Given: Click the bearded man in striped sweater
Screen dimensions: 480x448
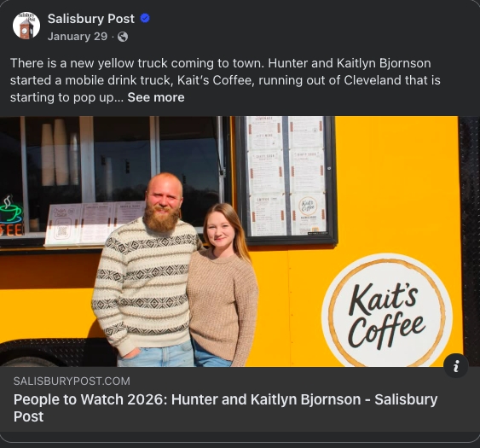Looking at the screenshot, I should click(x=147, y=270).
